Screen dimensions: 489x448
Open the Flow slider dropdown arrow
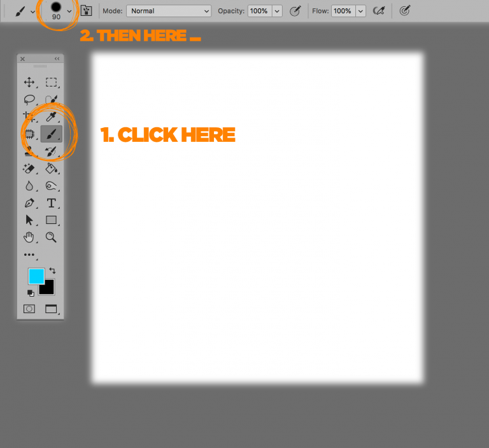pos(360,11)
